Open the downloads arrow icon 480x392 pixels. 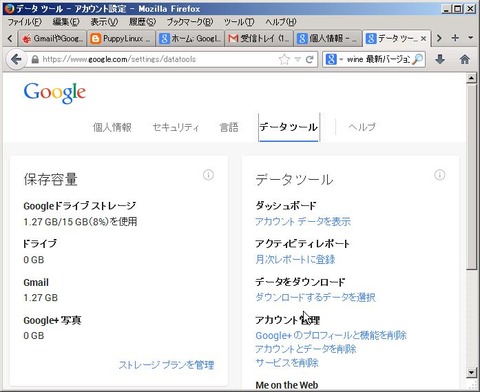(x=440, y=60)
